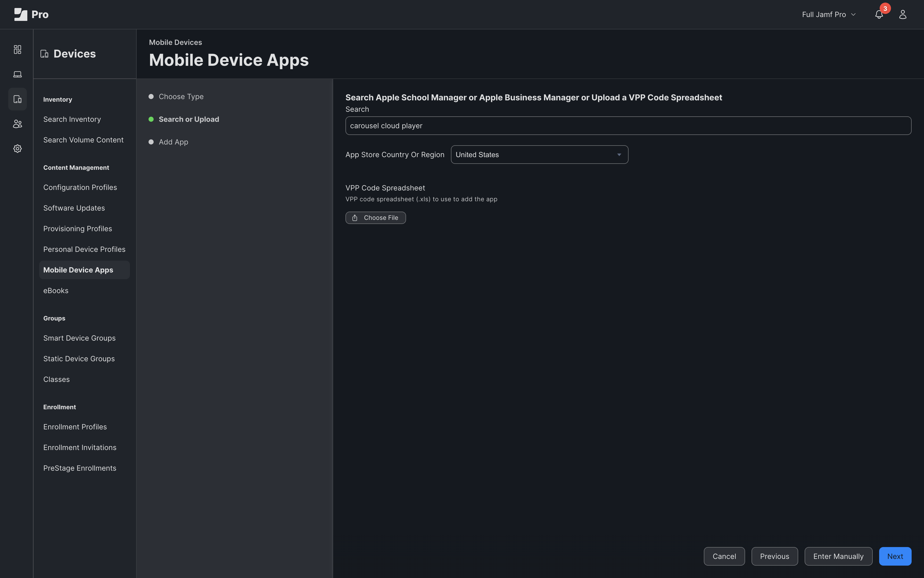
Task: Open the notifications bell
Action: point(879,14)
